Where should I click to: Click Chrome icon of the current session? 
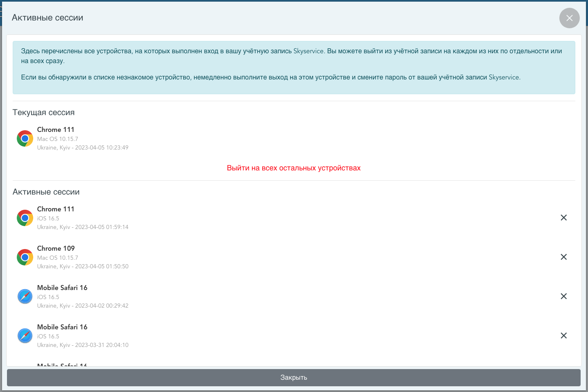[x=25, y=138]
